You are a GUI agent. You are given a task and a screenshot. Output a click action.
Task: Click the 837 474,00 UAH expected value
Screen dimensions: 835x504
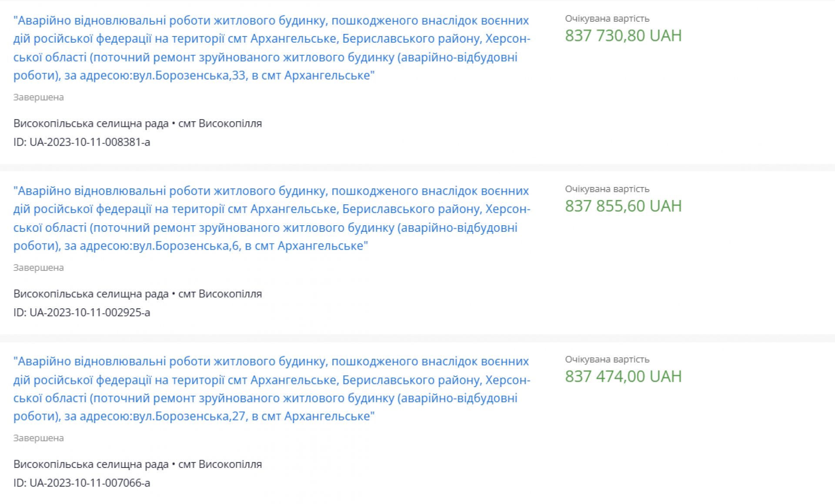click(x=623, y=377)
